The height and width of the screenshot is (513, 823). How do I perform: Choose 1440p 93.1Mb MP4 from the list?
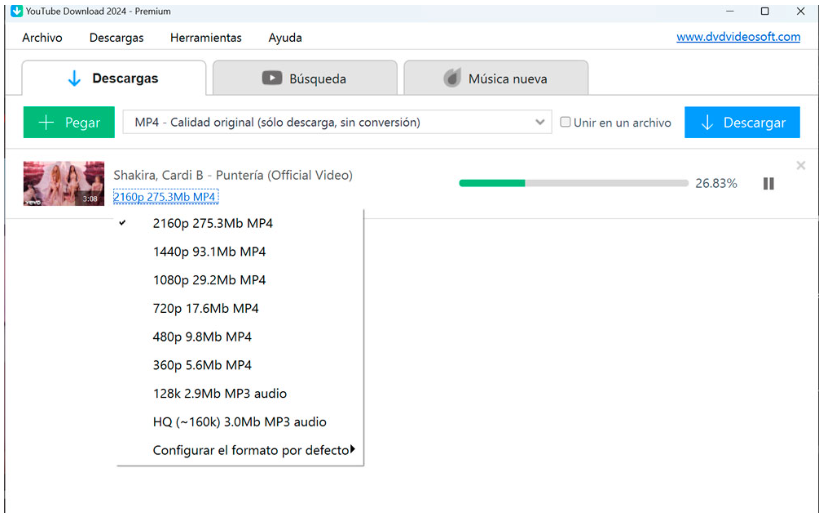point(240,252)
